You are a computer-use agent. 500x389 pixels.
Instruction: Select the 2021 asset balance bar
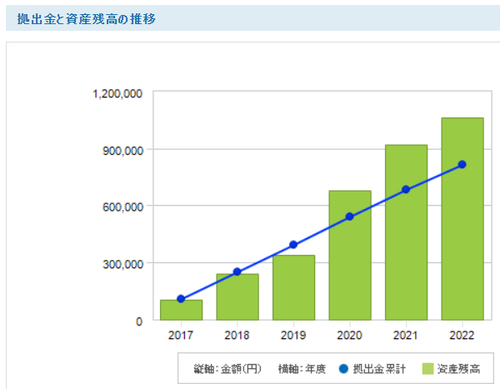[406, 232]
